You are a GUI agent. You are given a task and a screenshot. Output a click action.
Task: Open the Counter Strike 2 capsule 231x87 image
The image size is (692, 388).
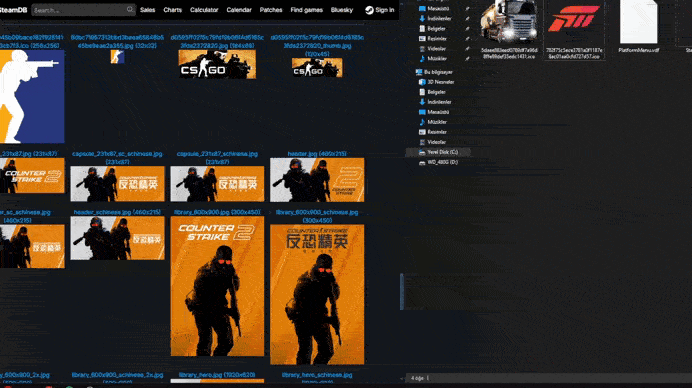click(32, 175)
